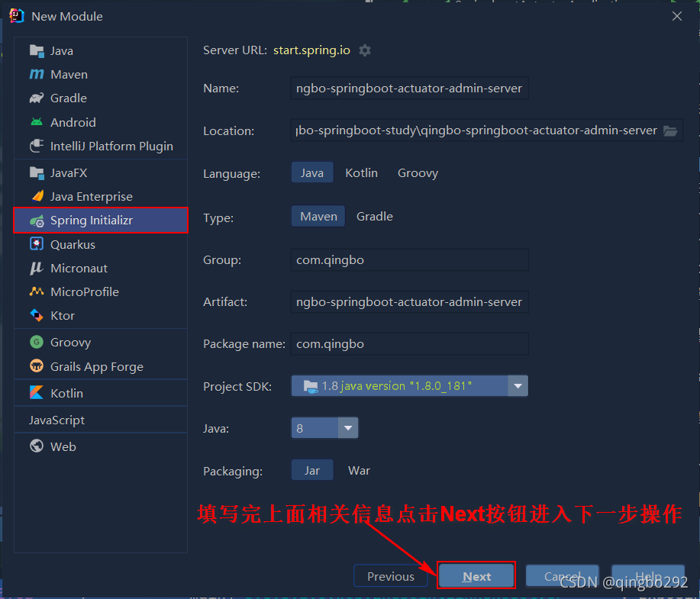Screen dimensions: 700x599
Task: Choose Maven project type
Action: point(318,217)
